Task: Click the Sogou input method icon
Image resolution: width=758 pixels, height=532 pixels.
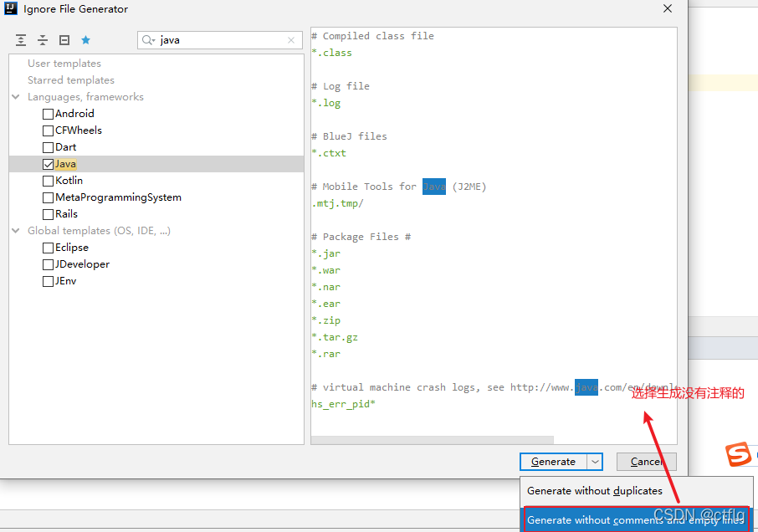Action: [738, 454]
